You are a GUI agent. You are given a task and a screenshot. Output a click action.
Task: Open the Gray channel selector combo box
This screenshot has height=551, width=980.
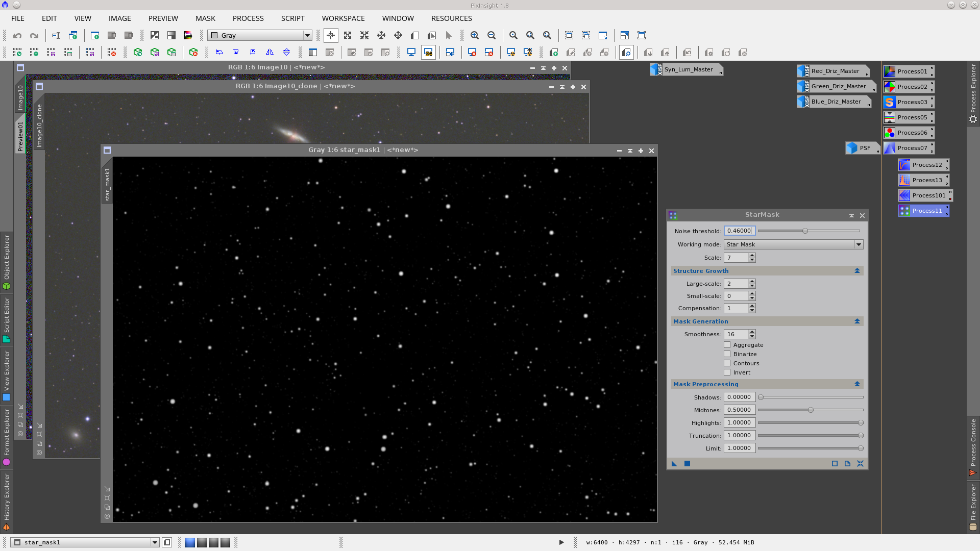tap(307, 35)
